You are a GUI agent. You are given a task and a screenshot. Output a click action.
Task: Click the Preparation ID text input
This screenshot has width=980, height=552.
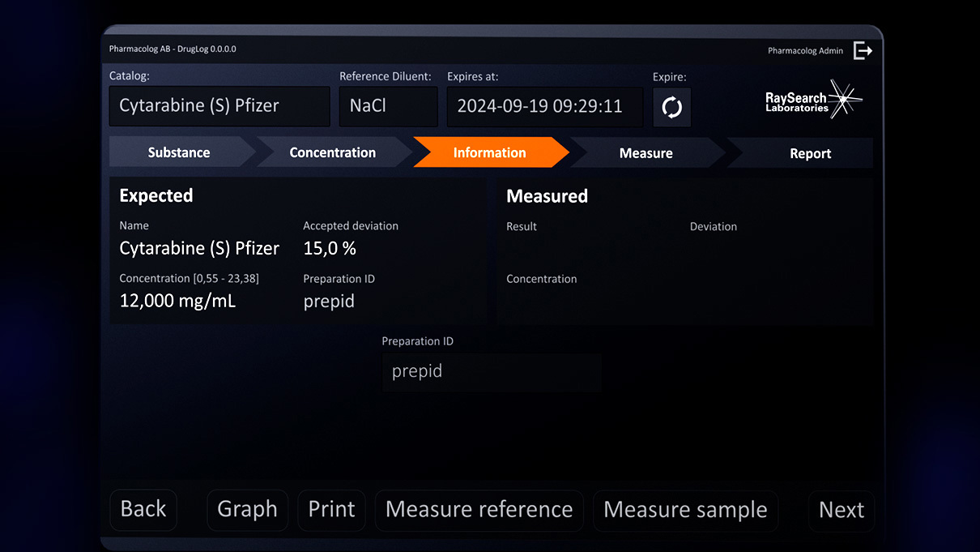(491, 372)
